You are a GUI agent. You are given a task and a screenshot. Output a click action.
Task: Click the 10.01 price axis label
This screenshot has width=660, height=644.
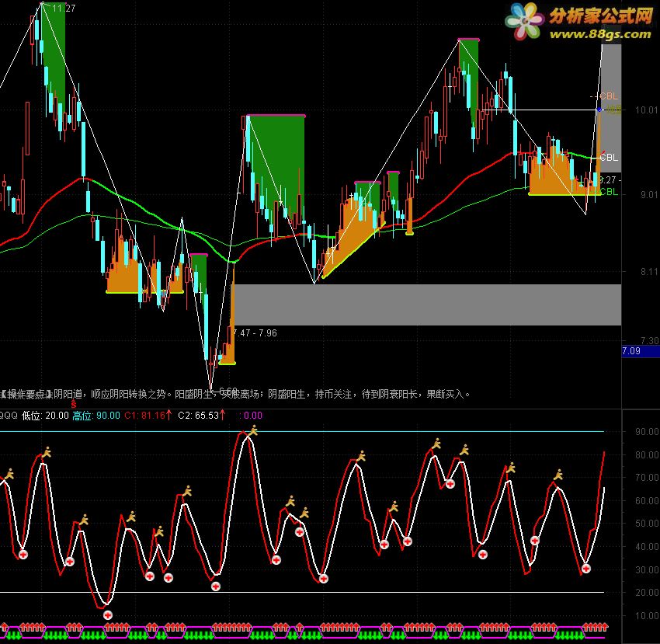[x=646, y=110]
